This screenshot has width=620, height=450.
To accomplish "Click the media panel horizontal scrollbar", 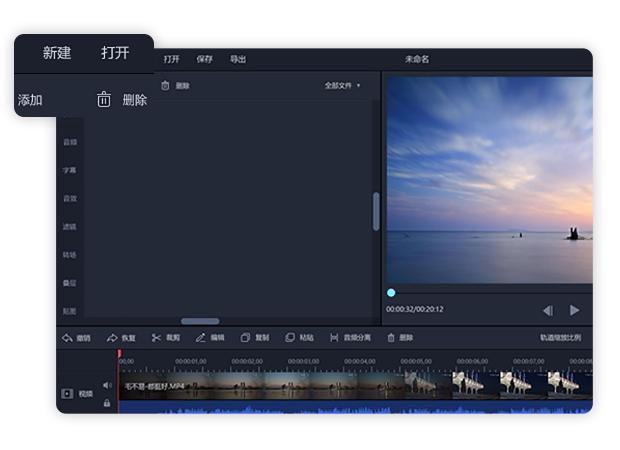I will click(200, 321).
